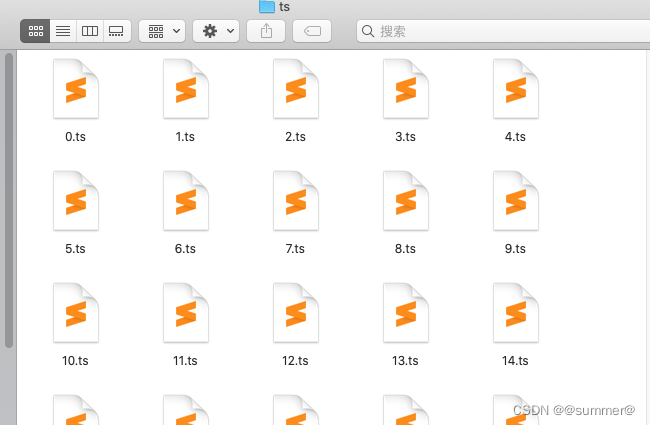Select the 13.ts file icon
This screenshot has height=425, width=650.
[x=406, y=313]
